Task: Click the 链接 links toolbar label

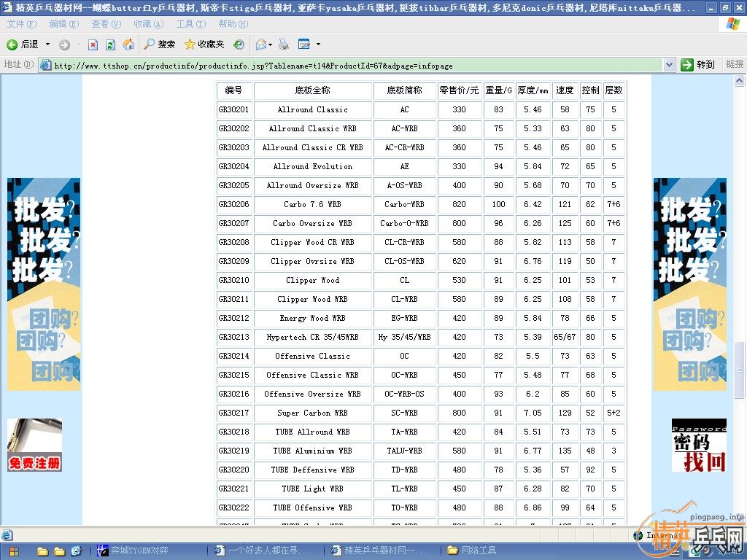Action: pyautogui.click(x=735, y=64)
